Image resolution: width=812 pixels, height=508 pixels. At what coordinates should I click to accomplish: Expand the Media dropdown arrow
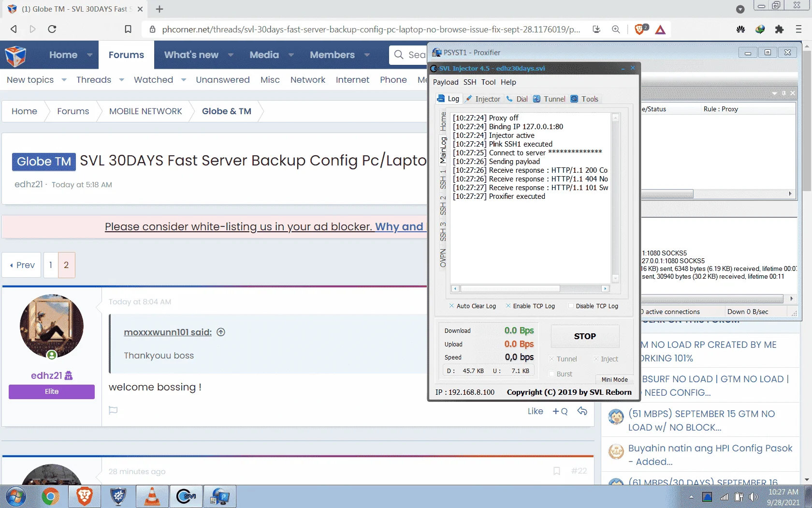291,55
